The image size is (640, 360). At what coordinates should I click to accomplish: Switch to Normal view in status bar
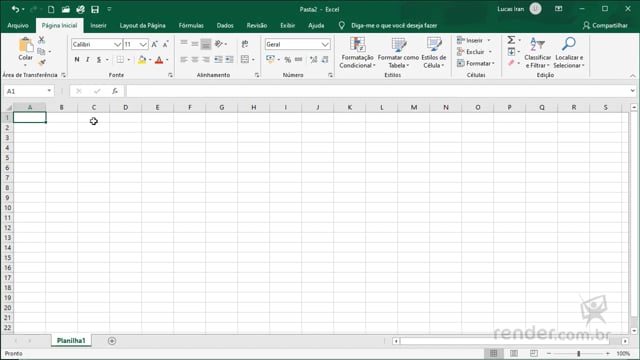click(493, 353)
